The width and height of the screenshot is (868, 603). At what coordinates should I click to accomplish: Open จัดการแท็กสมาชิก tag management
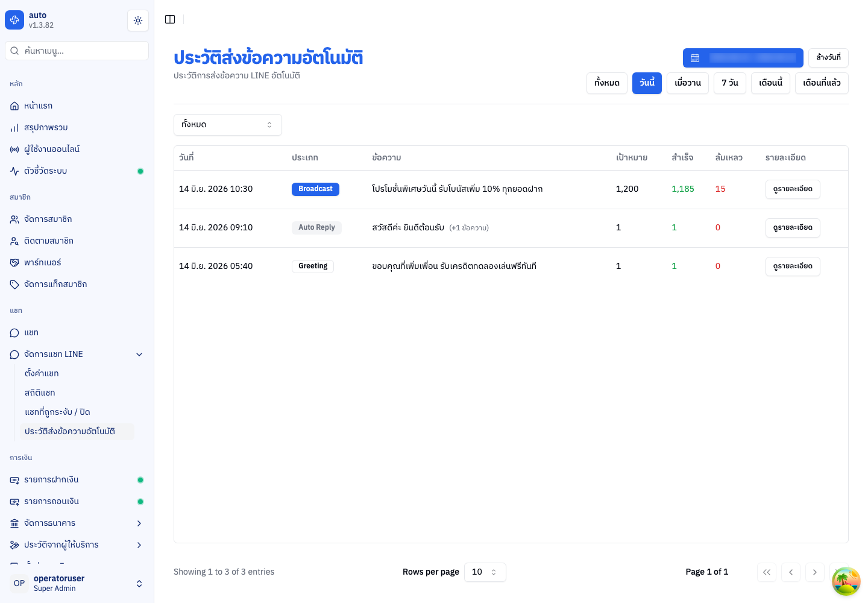[77, 284]
